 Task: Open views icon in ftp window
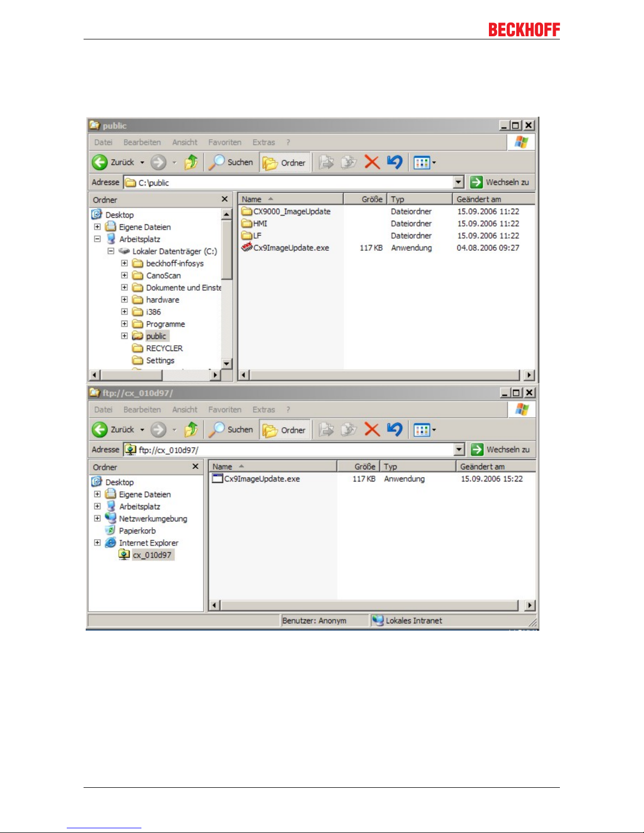click(422, 430)
